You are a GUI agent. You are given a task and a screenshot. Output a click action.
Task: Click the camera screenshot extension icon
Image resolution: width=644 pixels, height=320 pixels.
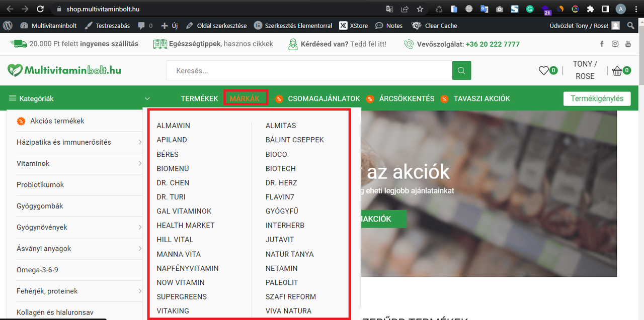tap(499, 9)
